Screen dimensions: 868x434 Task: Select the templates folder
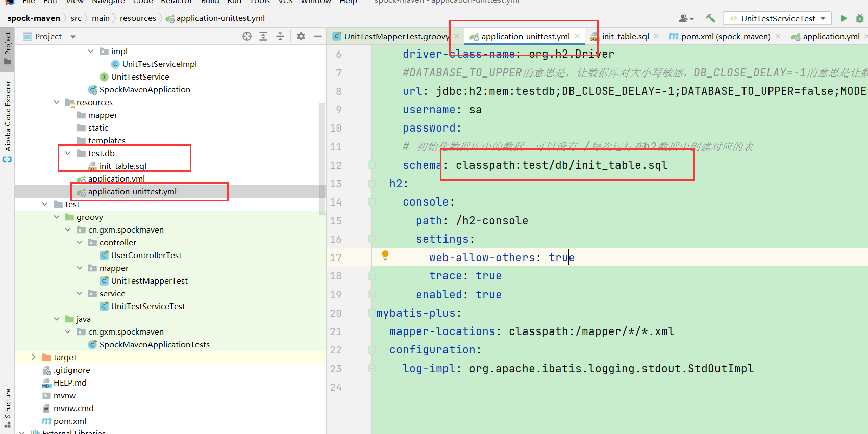click(106, 140)
